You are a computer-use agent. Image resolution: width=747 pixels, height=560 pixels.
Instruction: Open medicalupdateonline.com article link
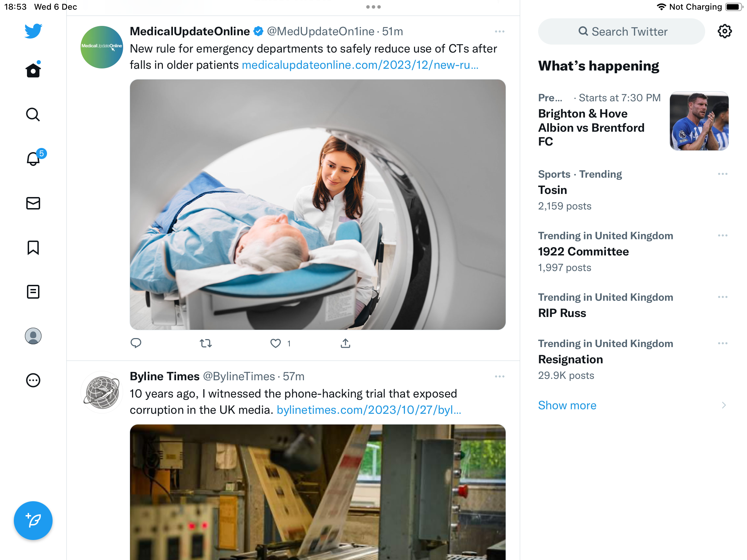[360, 65]
